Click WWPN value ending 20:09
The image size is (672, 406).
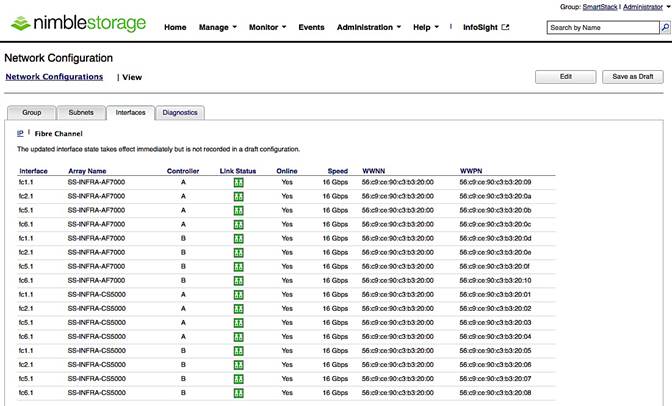[x=495, y=182]
